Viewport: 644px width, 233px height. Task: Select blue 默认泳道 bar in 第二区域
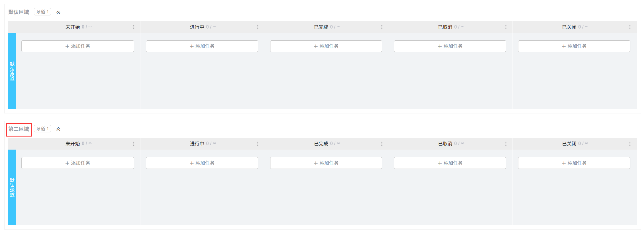pyautogui.click(x=12, y=188)
